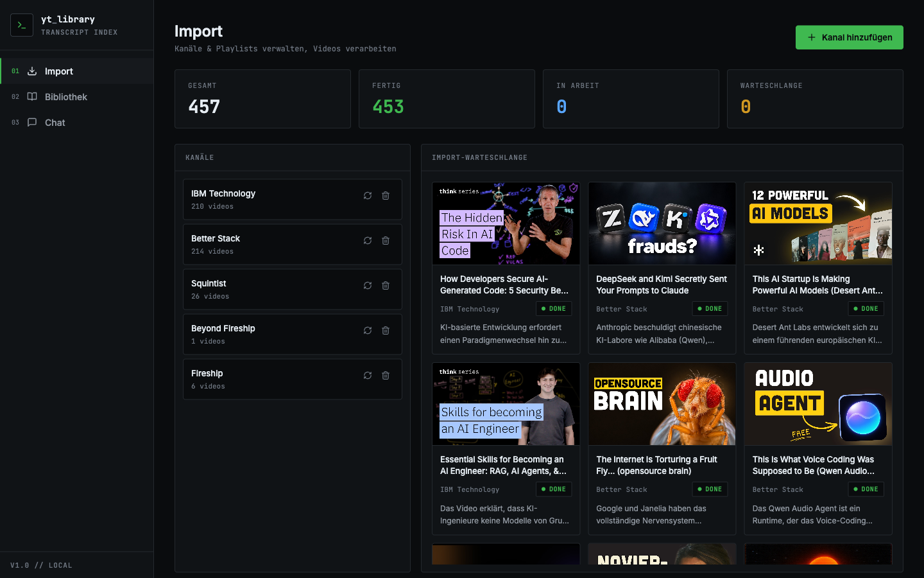
Task: Click DONE badge on Essential Skills card
Action: pyautogui.click(x=554, y=489)
